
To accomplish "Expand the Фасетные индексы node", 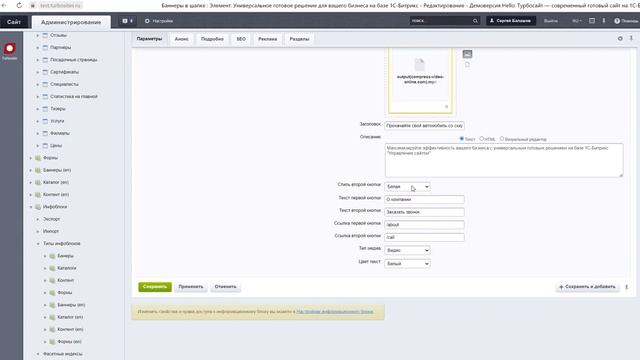I will point(38,354).
